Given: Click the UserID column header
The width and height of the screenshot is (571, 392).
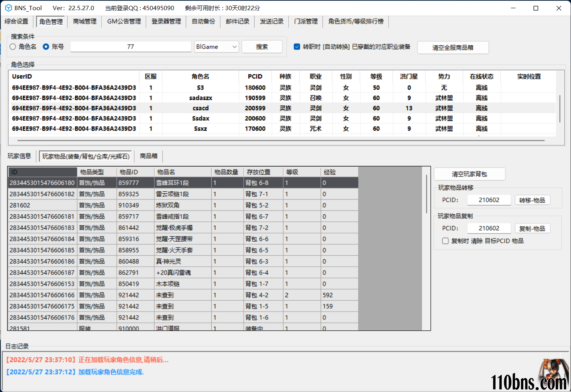Looking at the screenshot, I should [74, 77].
